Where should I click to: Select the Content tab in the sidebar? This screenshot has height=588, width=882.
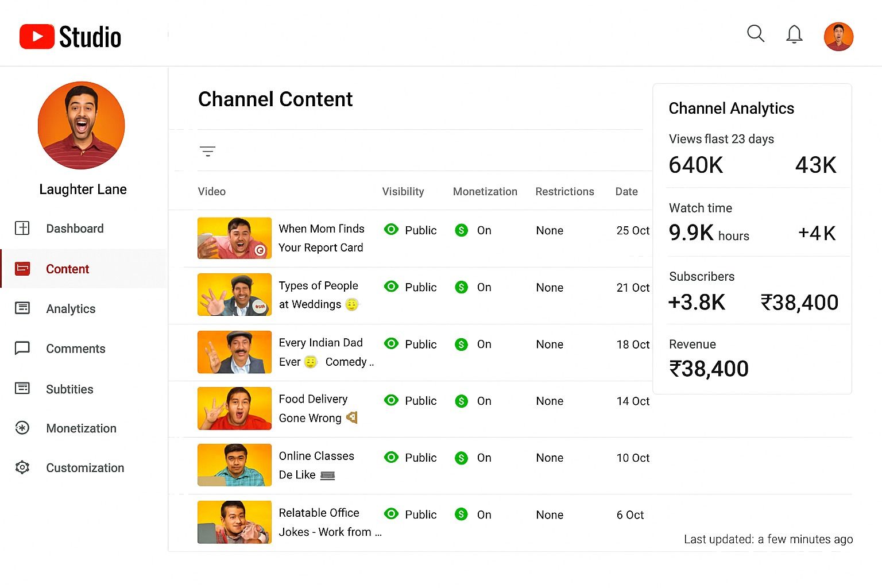click(x=67, y=269)
